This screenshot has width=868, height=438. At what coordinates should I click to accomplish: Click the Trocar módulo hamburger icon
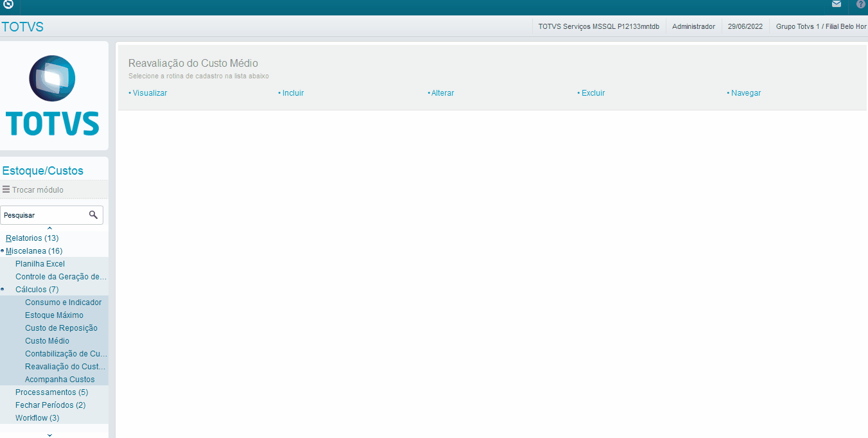click(x=6, y=189)
